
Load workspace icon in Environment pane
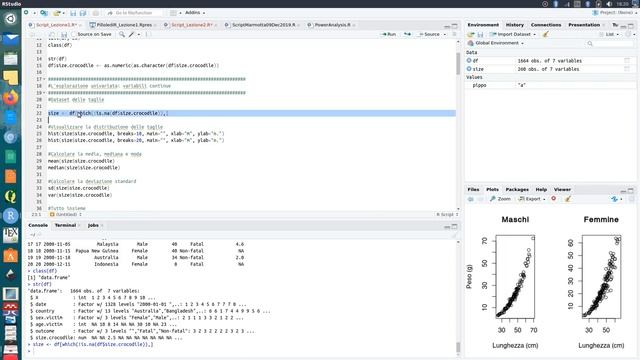(x=471, y=34)
